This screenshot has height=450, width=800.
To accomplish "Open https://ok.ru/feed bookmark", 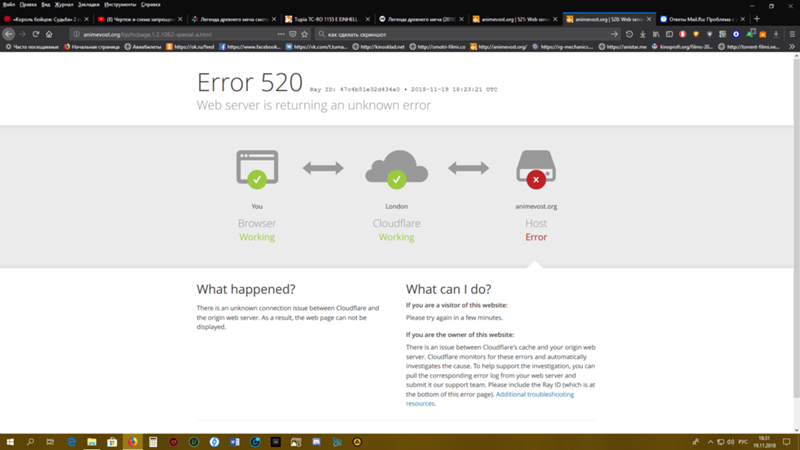I will point(190,46).
